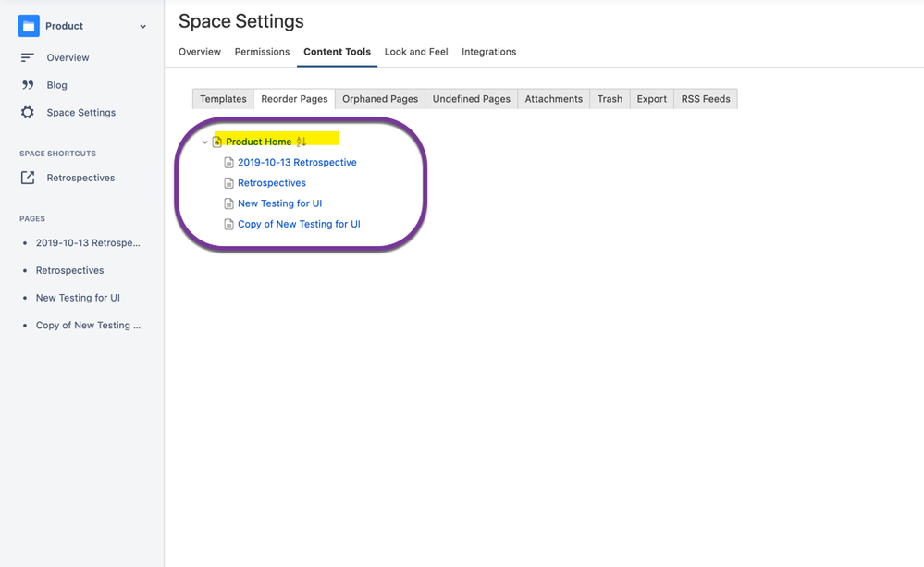Click the page icon beside Copy of New Testing for UI
The height and width of the screenshot is (567, 924).
point(228,224)
